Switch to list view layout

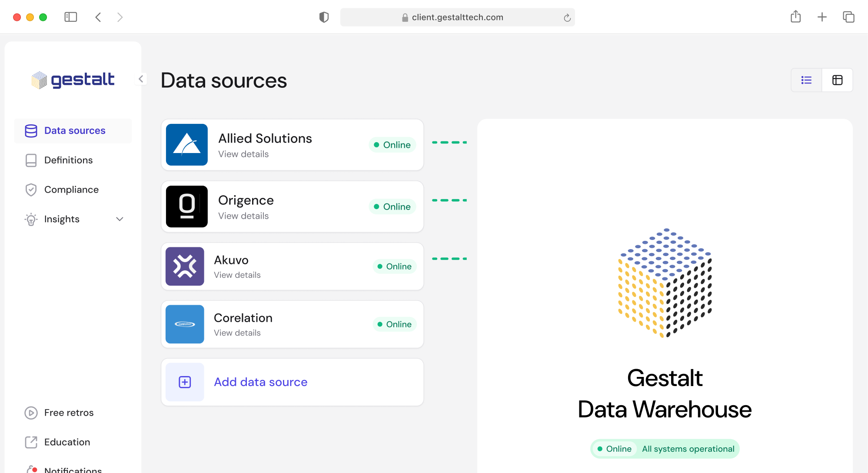click(806, 80)
